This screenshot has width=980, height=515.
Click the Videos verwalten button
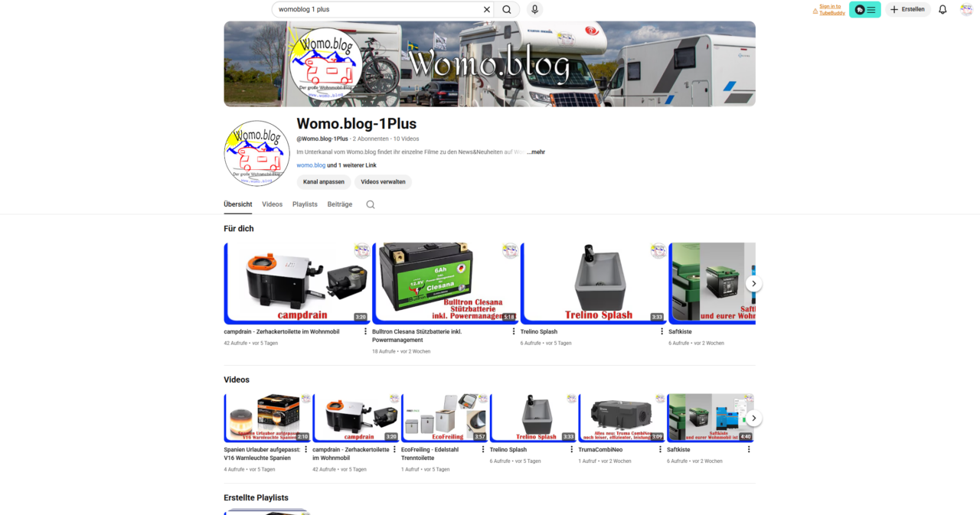(x=383, y=182)
